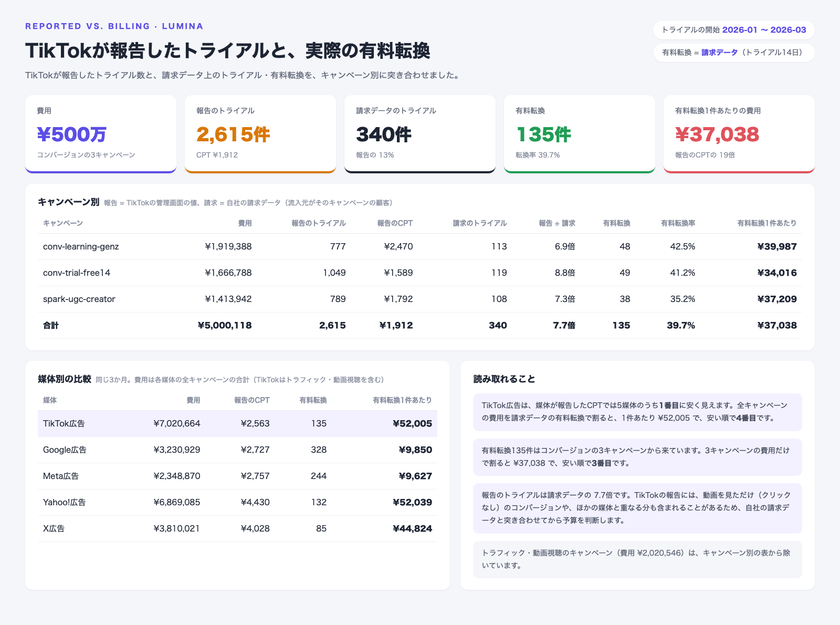Click the 合計 total row label
The width and height of the screenshot is (840, 625).
point(51,325)
